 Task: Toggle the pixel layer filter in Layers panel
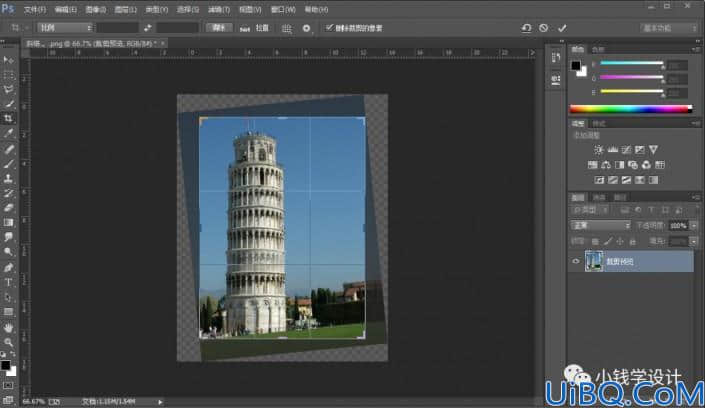pyautogui.click(x=625, y=210)
